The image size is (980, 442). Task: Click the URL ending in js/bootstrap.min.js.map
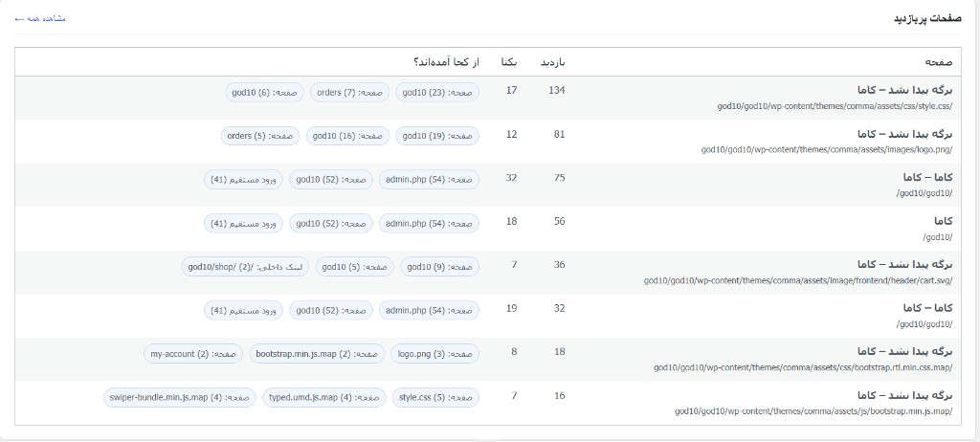813,412
